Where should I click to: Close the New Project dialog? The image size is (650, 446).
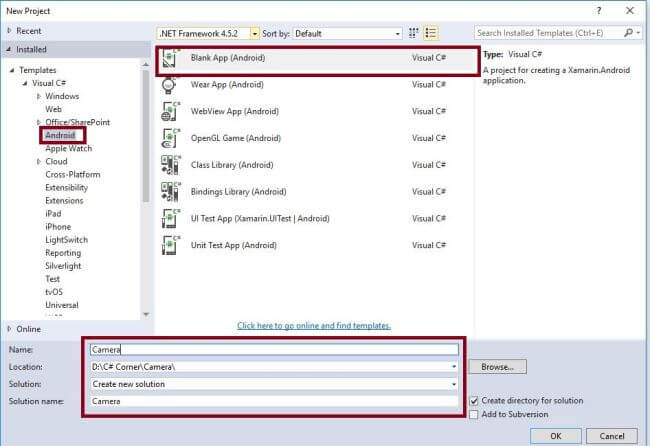(x=630, y=11)
